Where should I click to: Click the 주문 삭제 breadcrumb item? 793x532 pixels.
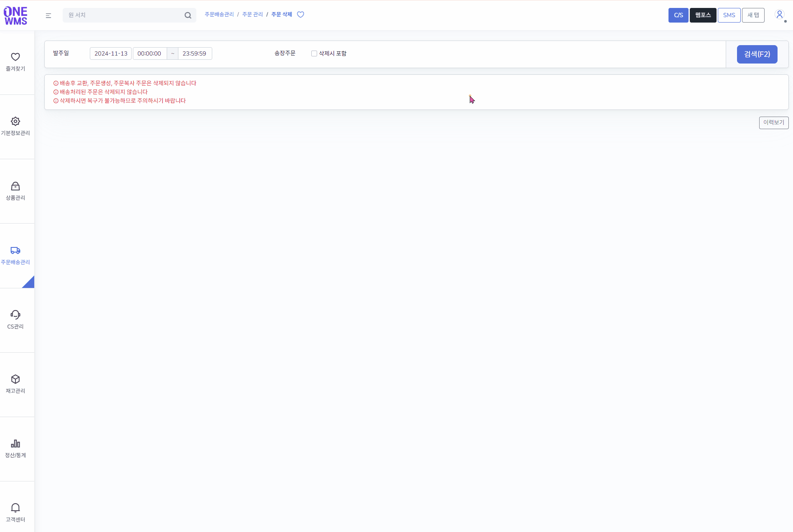point(282,15)
